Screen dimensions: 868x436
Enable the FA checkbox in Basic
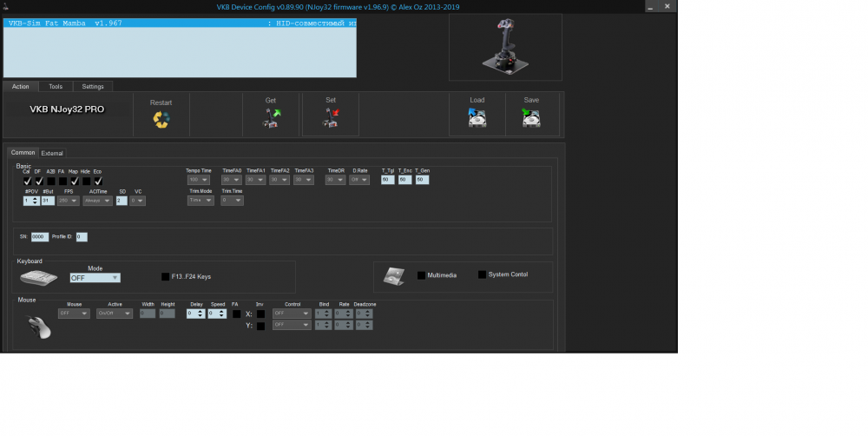click(x=62, y=182)
